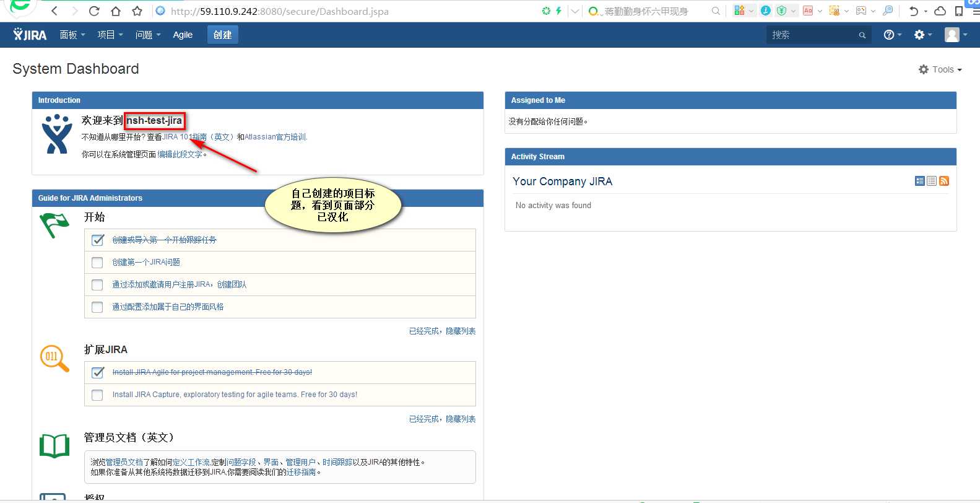
Task: Open the 定义工作流 link
Action: tap(191, 462)
